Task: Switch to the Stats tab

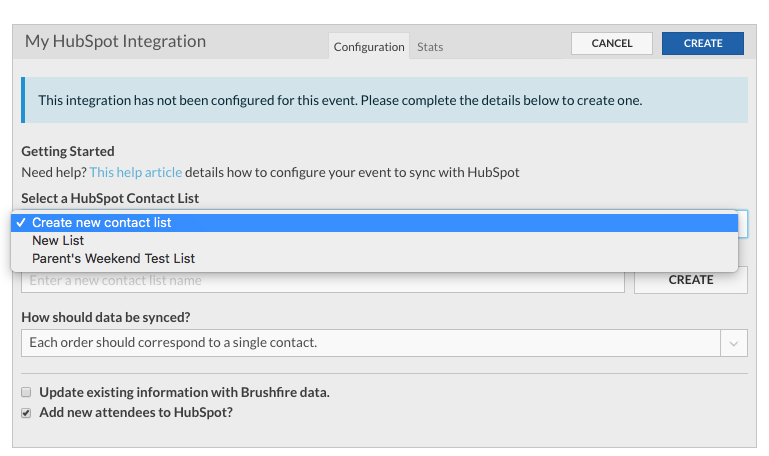Action: tap(430, 47)
